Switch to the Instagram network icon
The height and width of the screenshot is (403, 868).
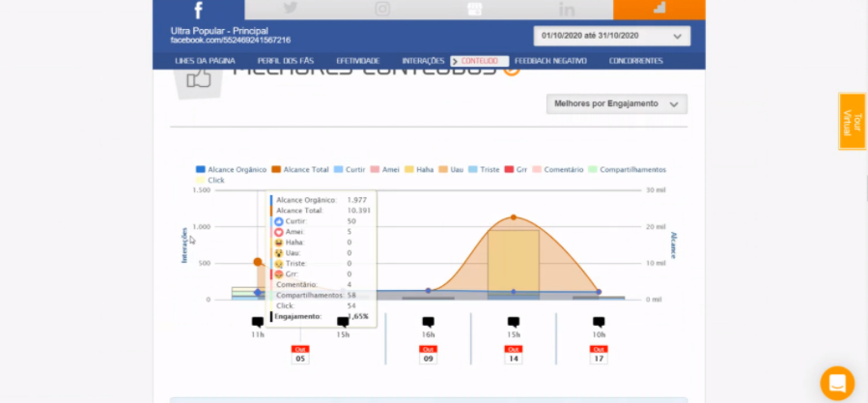[x=382, y=9]
